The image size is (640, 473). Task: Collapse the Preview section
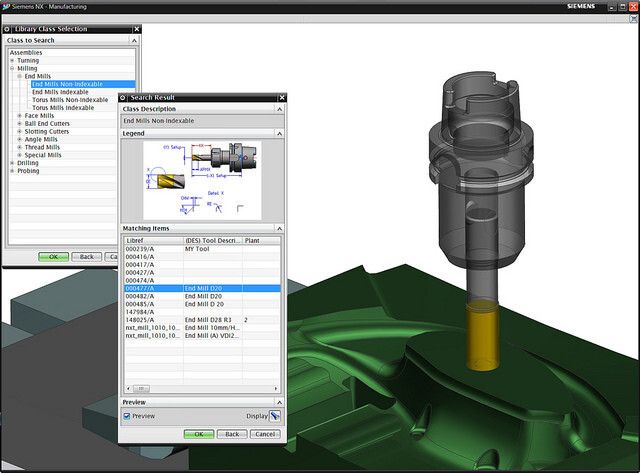pos(281,402)
